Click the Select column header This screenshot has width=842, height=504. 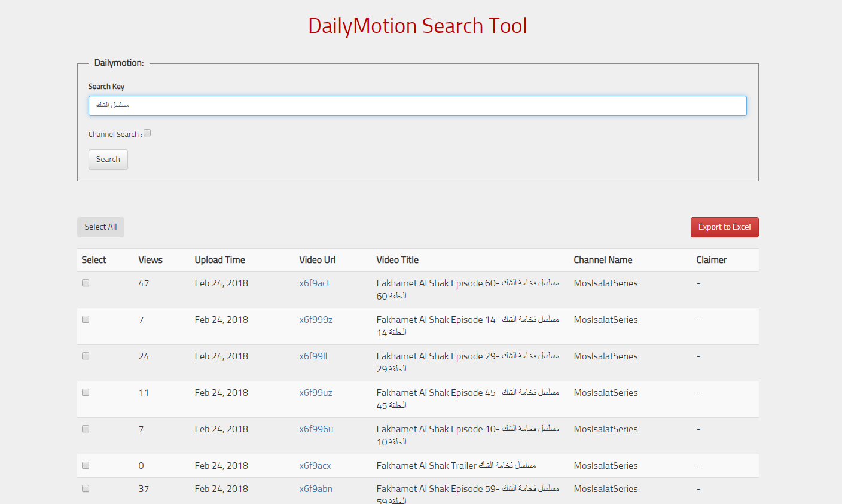(94, 260)
